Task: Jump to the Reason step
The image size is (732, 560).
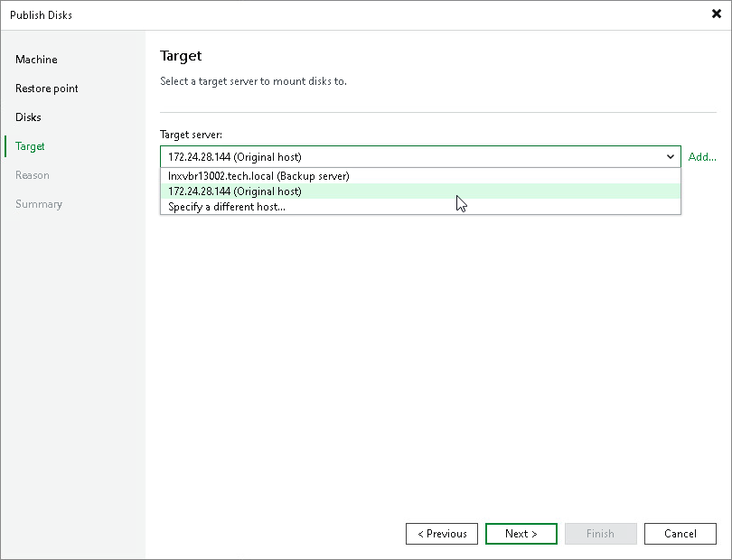Action: point(33,175)
